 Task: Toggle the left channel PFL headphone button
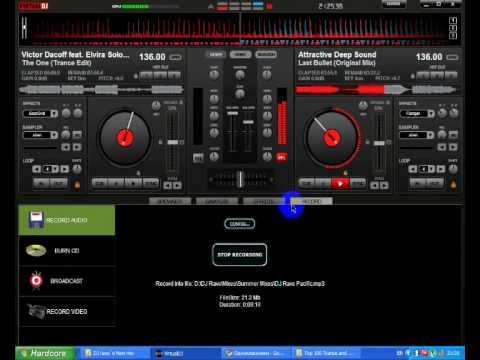[x=198, y=158]
